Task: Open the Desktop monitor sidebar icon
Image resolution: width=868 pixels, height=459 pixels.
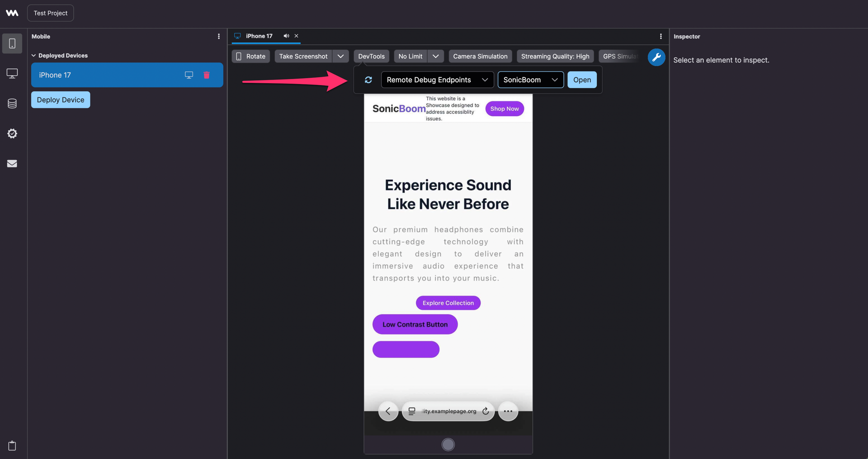Action: [12, 73]
